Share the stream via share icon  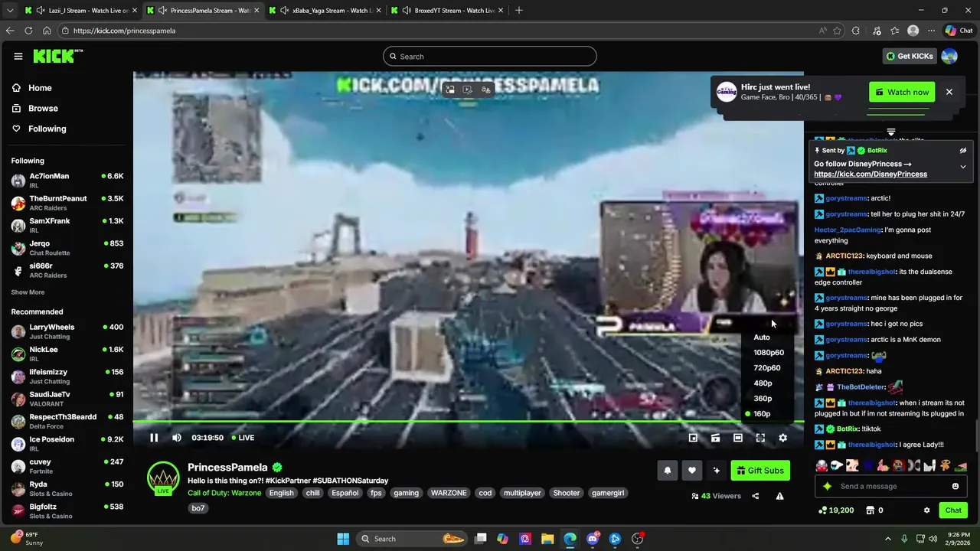coord(755,496)
